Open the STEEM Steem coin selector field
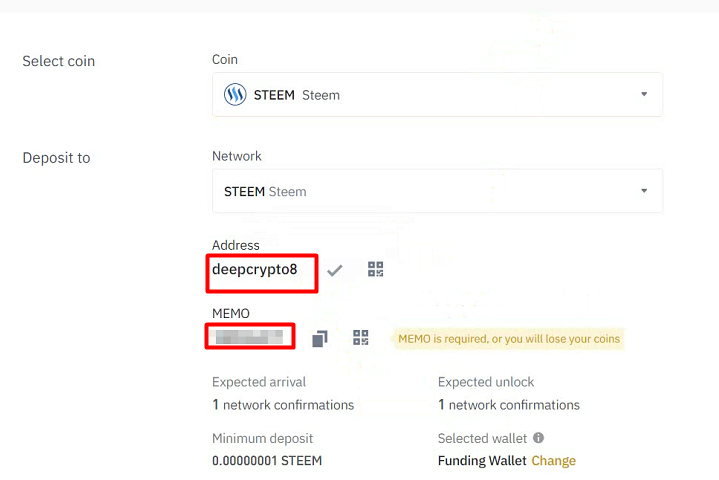Image resolution: width=719 pixels, height=480 pixels. point(437,94)
